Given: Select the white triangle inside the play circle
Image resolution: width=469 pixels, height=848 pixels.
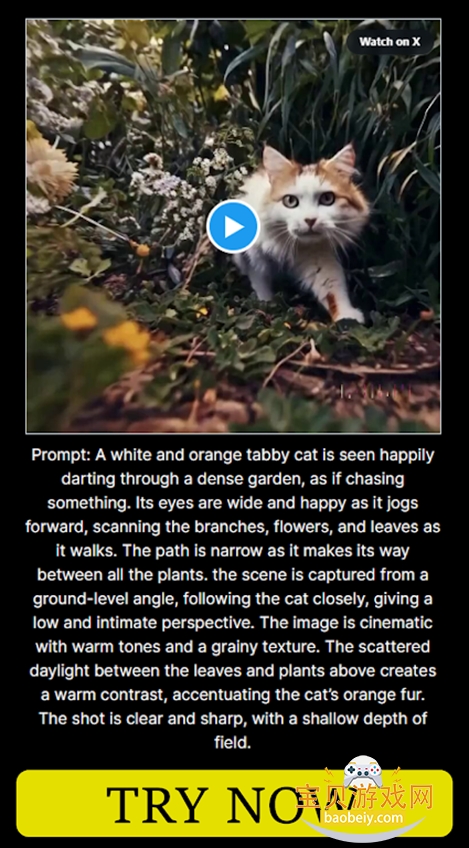Looking at the screenshot, I should click(x=234, y=227).
